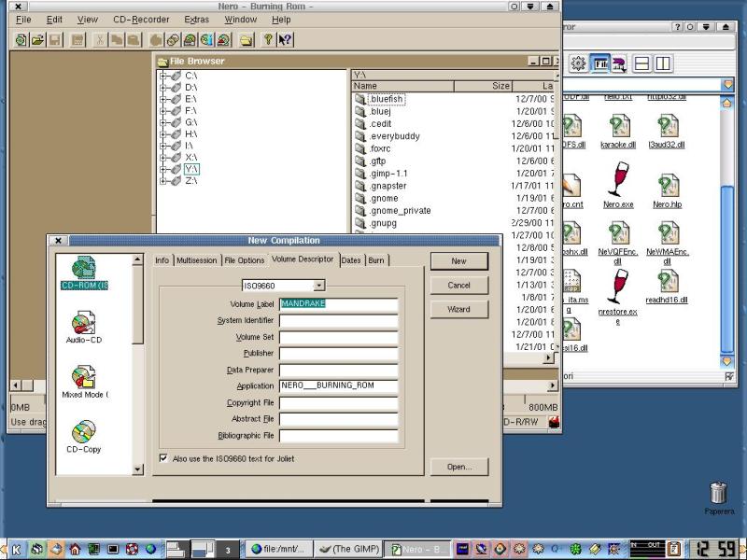747x560 pixels.
Task: Click the Open... button
Action: coord(459,467)
